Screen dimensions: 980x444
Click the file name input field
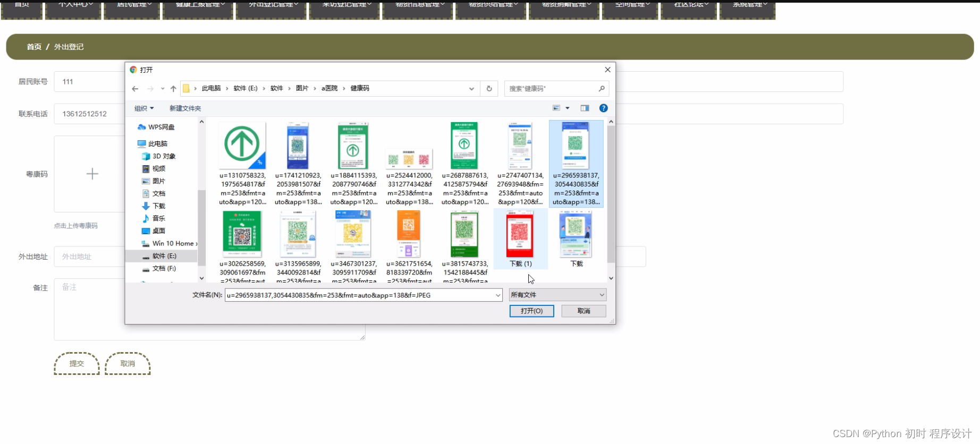359,295
